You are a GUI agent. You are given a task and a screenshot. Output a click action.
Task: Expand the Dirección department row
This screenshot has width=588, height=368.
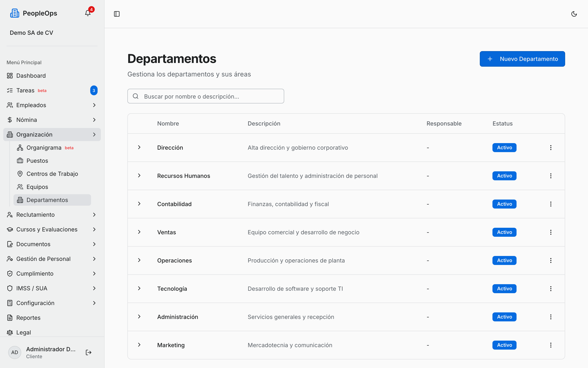click(x=139, y=147)
